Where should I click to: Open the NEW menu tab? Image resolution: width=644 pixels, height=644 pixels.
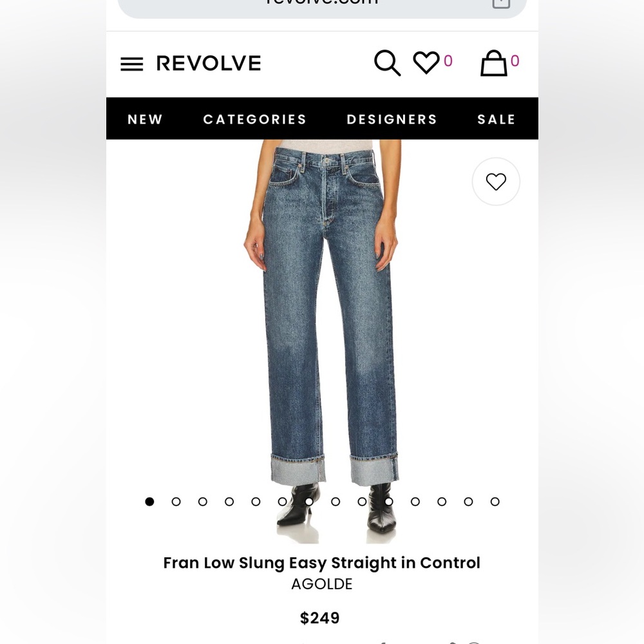pyautogui.click(x=145, y=119)
